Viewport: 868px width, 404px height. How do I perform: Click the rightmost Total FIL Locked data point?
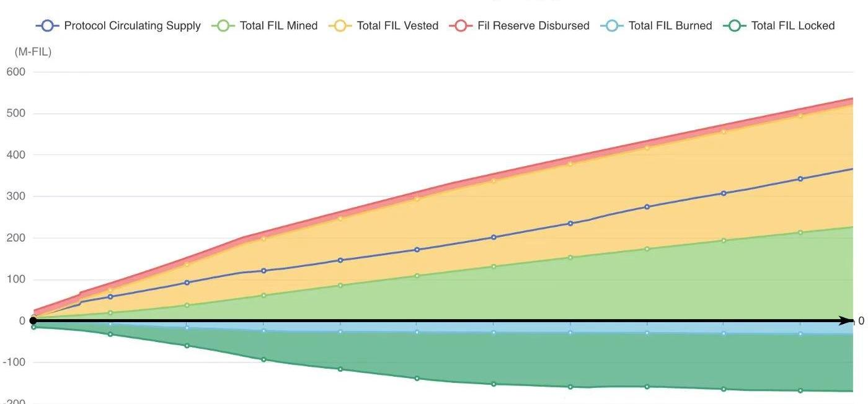click(800, 390)
